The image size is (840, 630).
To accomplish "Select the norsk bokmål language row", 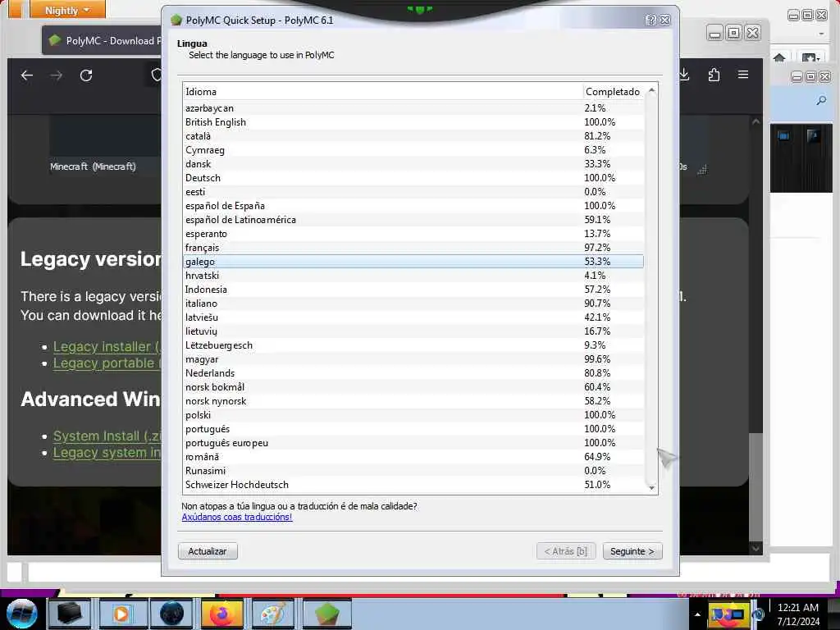I will coord(413,387).
